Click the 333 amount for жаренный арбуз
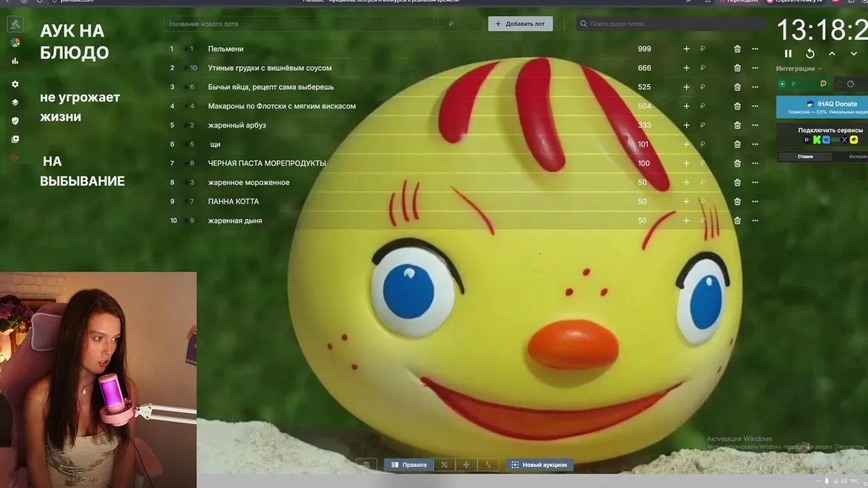The height and width of the screenshot is (488, 868). (x=644, y=125)
